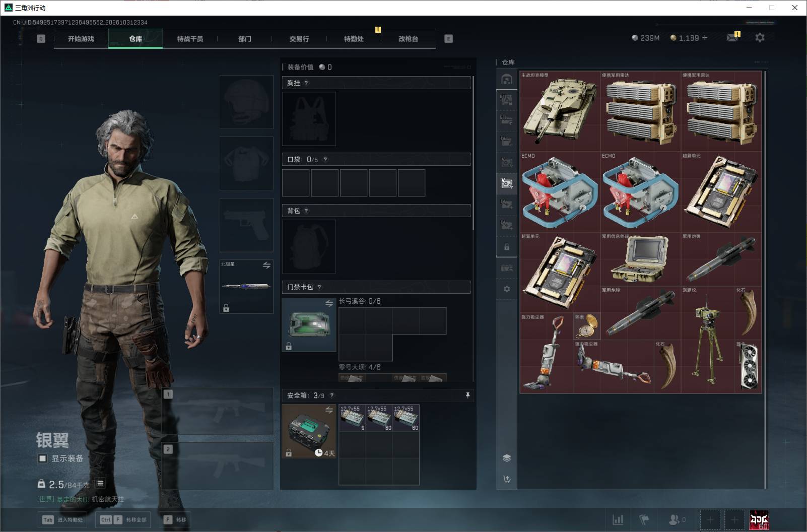Go to the 特勤处 tab
This screenshot has height=532, width=807.
pyautogui.click(x=354, y=39)
